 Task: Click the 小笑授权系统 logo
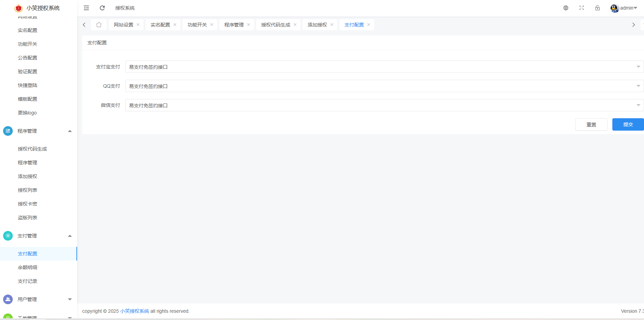tap(19, 8)
